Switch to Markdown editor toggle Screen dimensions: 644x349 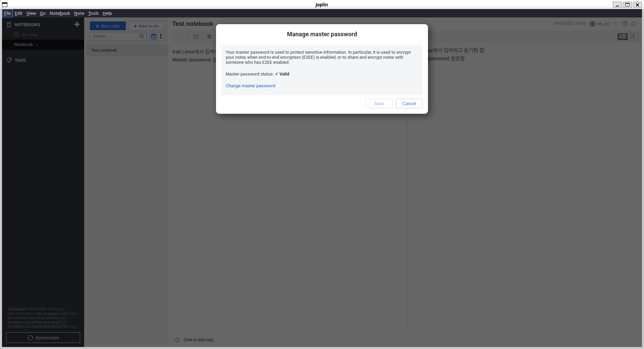(x=623, y=36)
